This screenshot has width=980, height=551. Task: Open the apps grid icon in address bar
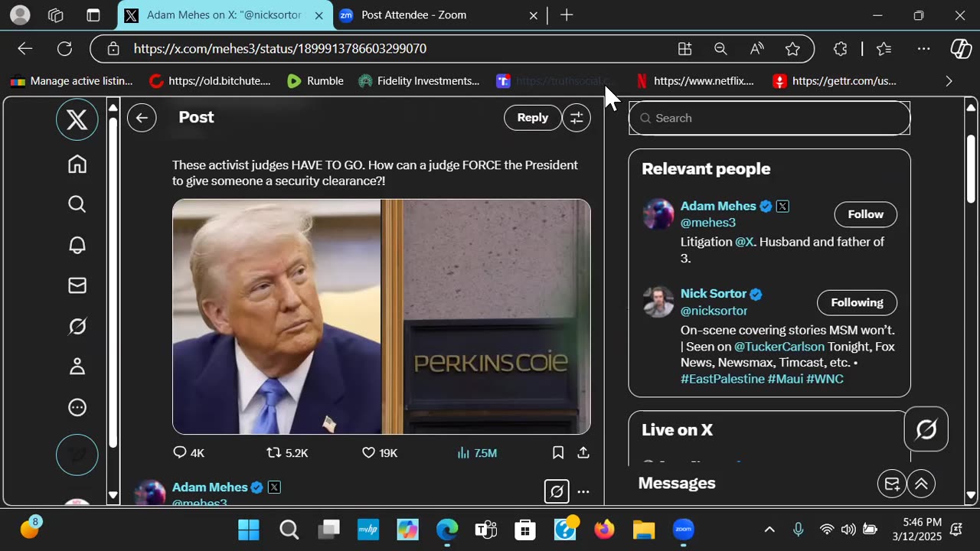click(x=684, y=48)
